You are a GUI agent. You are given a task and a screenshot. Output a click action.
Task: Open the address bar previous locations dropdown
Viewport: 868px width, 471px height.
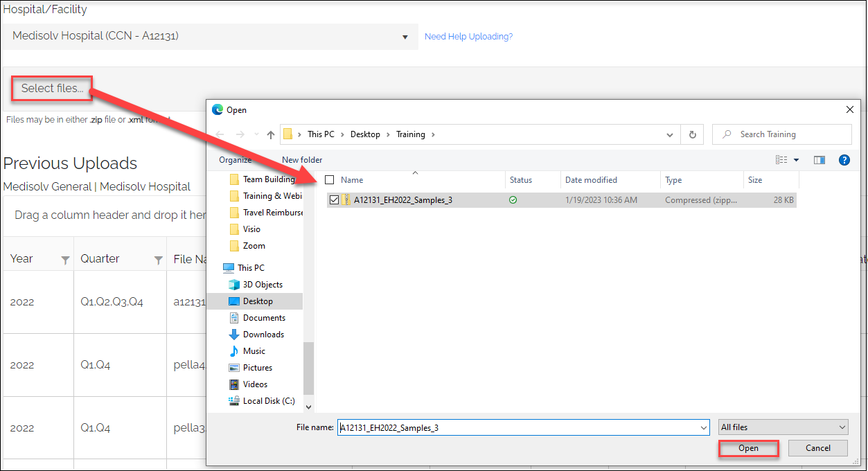[669, 134]
